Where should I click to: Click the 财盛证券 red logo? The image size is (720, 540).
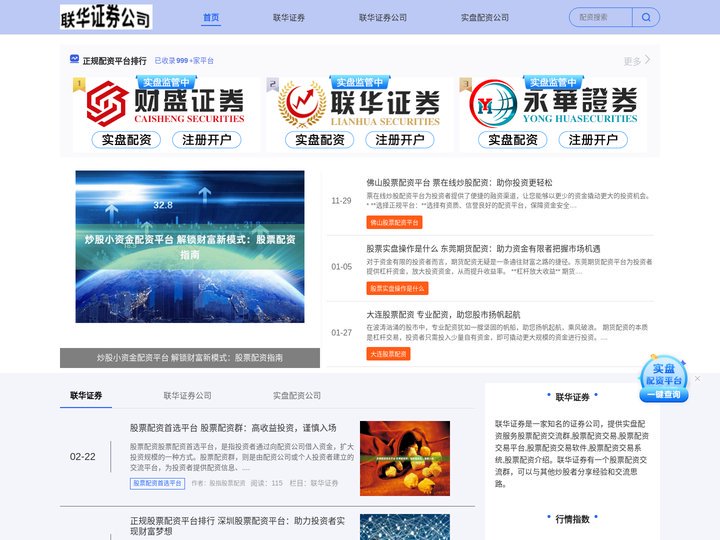(107, 104)
